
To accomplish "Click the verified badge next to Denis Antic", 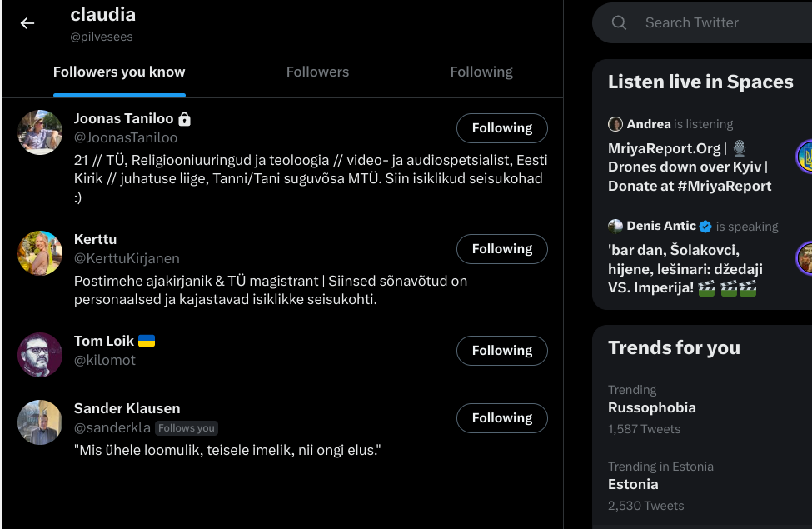I will [705, 226].
